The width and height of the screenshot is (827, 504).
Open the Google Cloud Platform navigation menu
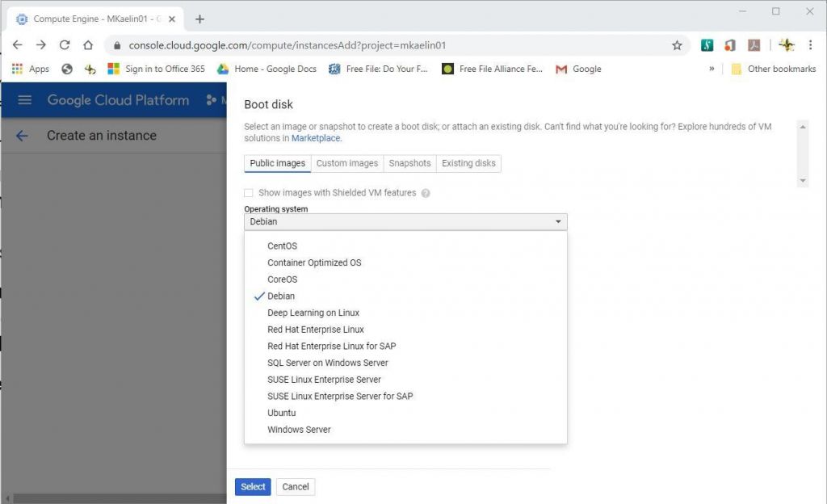point(23,100)
